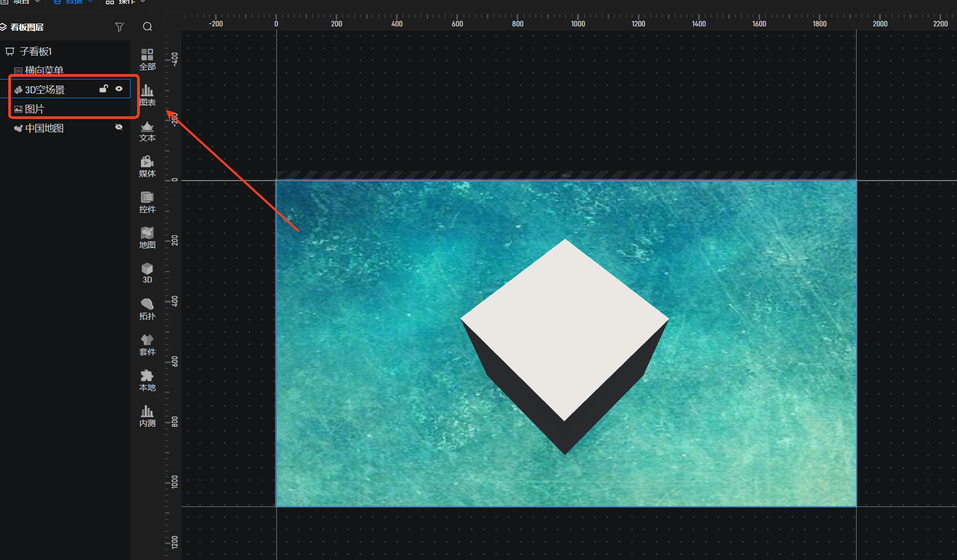Show the hidden 中国地图 layer
This screenshot has width=957, height=560.
point(119,127)
